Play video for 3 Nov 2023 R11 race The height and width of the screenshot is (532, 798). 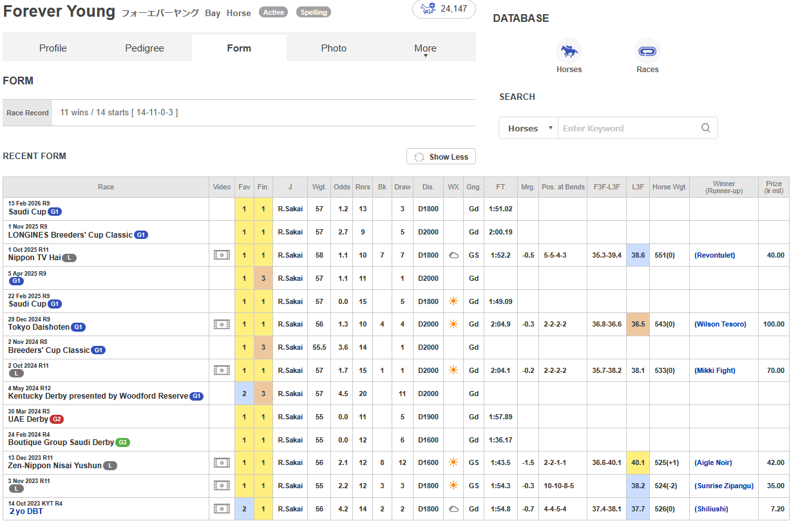(222, 486)
